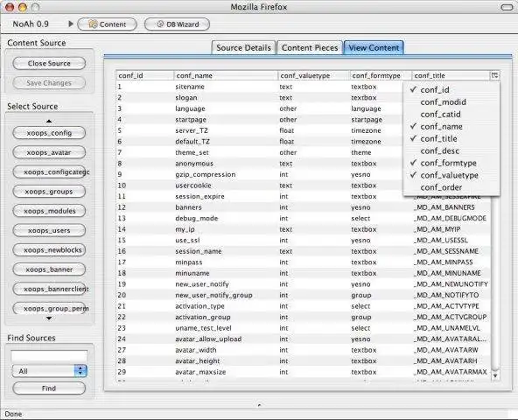Enable conf_desc column in column menu

(x=451, y=150)
